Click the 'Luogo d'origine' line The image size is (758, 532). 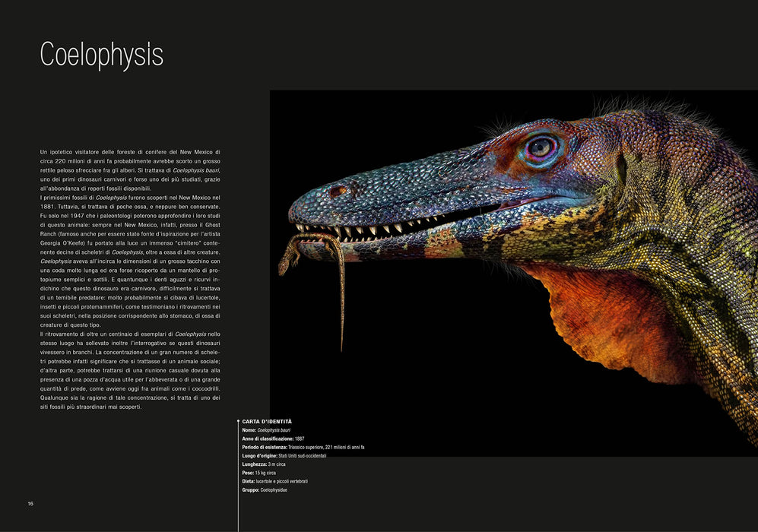284,456
